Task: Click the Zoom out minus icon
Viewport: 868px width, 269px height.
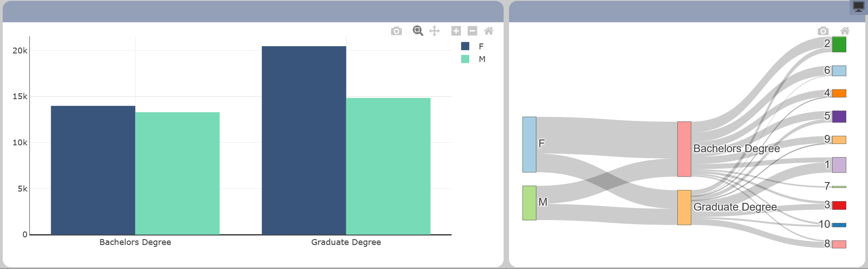Action: 472,31
